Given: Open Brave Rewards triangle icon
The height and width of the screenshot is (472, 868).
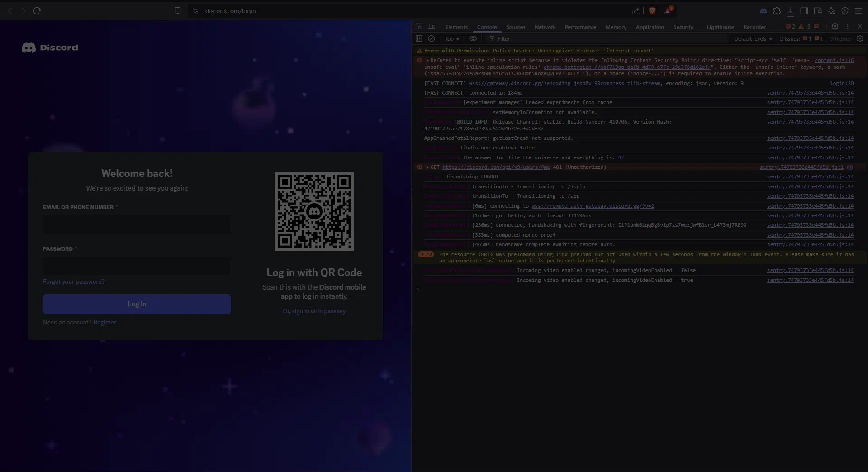Looking at the screenshot, I should (668, 10).
